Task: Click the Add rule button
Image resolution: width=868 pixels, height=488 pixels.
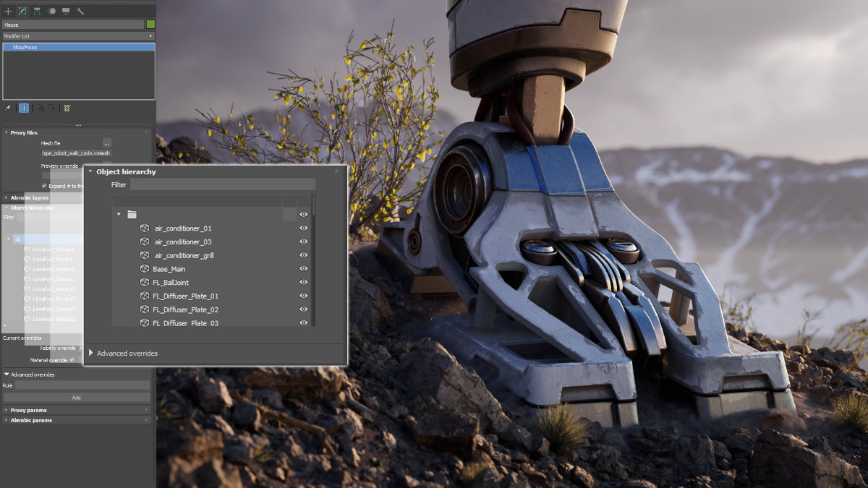Action: click(77, 398)
